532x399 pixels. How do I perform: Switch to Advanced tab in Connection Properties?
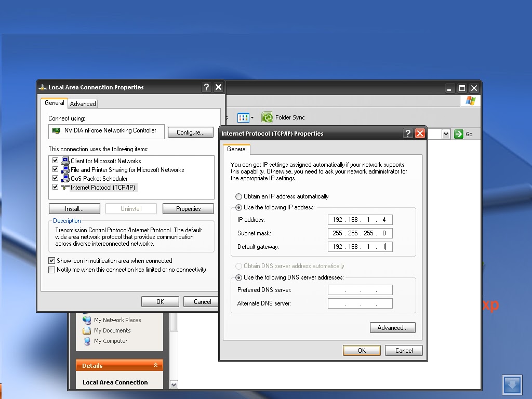[x=83, y=104]
